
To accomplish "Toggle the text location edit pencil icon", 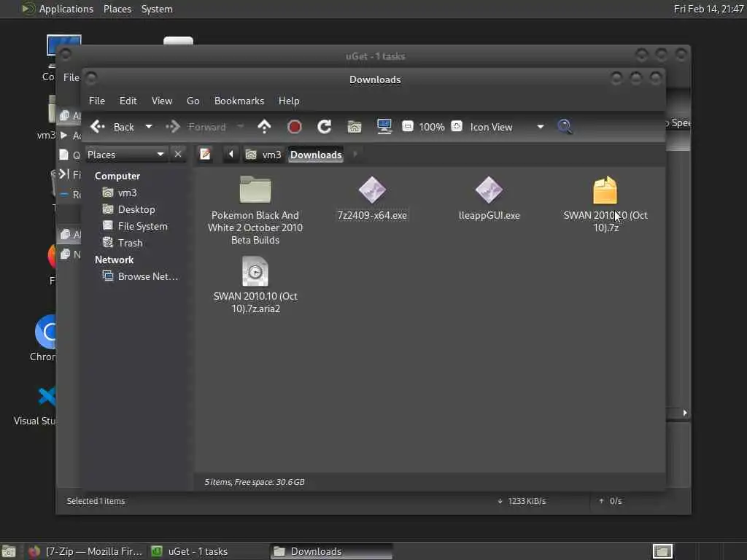I will [x=205, y=155].
